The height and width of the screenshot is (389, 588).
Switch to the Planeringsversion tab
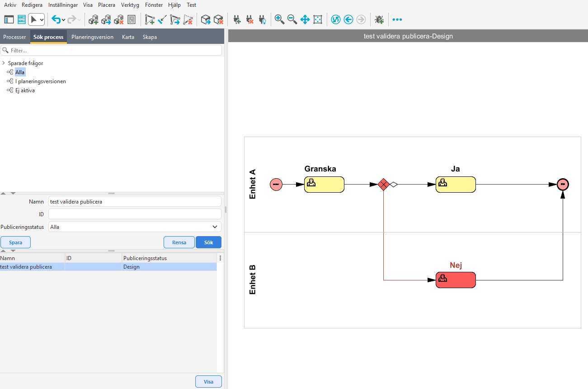tap(92, 37)
